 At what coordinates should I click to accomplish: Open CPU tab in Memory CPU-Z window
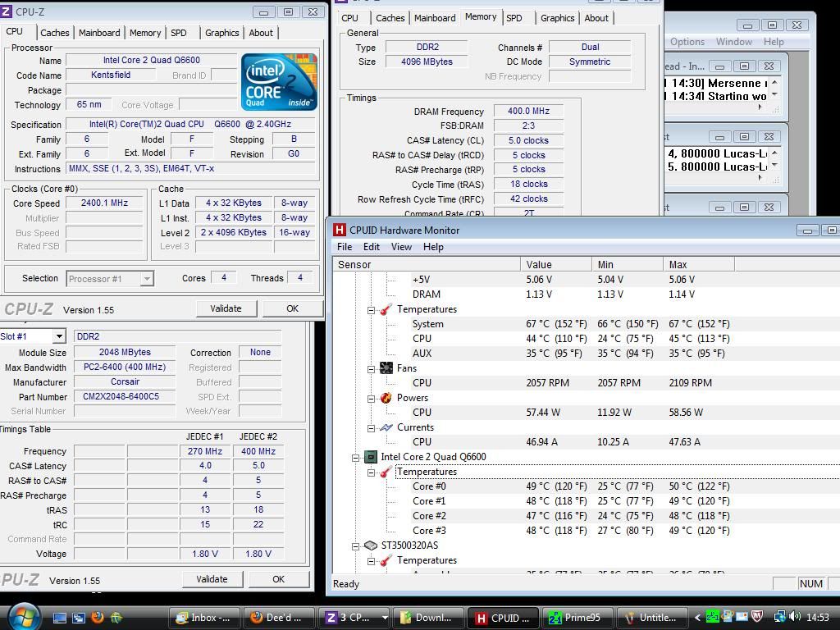349,18
